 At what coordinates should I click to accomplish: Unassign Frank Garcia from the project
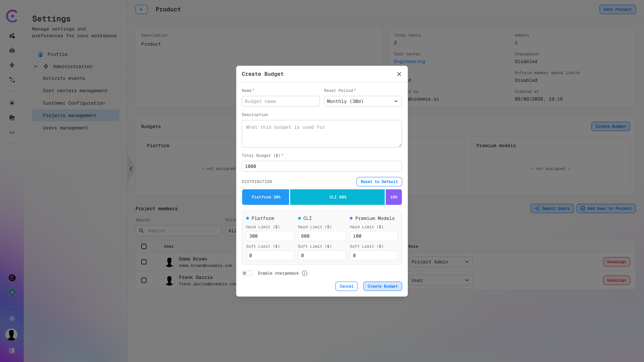[616, 280]
